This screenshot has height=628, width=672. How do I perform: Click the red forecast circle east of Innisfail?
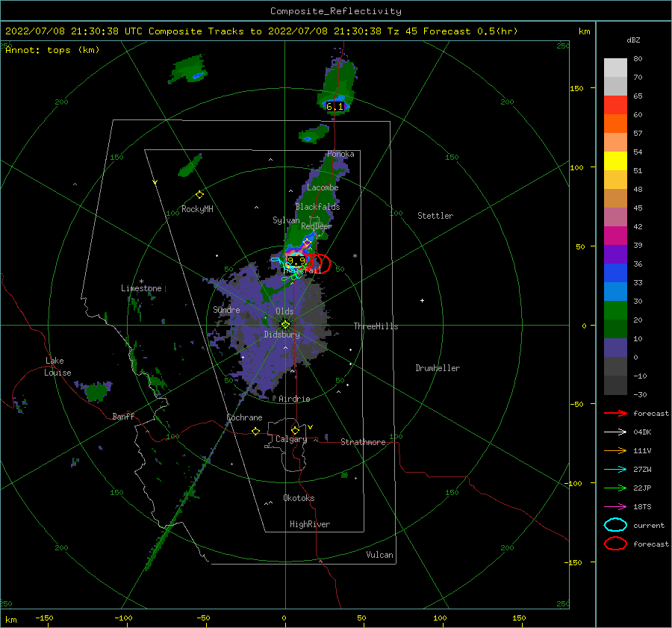coord(320,263)
